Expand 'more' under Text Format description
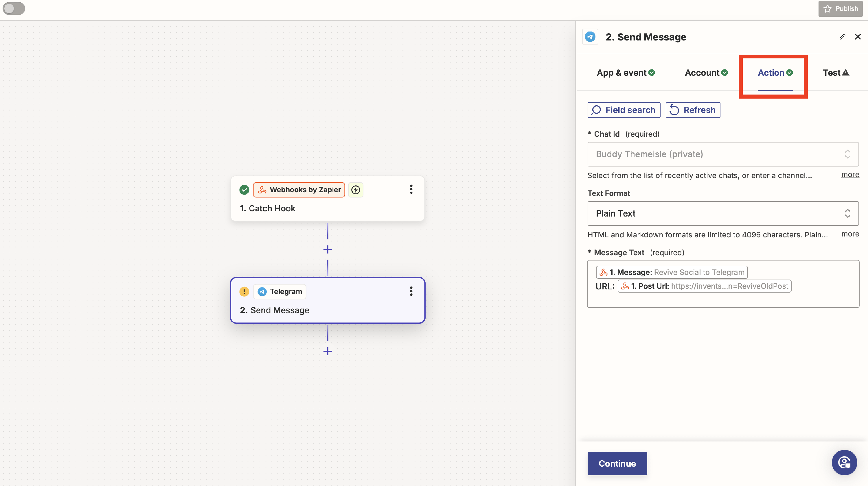The image size is (868, 486). tap(850, 234)
